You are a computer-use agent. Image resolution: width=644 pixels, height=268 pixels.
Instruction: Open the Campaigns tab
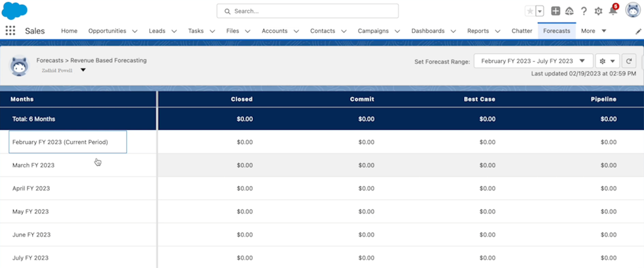coord(373,31)
